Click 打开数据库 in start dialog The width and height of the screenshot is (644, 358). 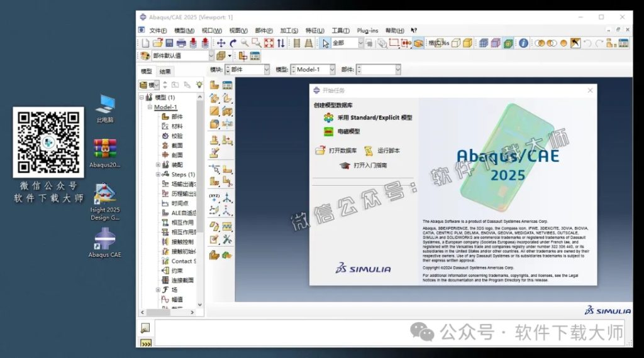(x=336, y=151)
